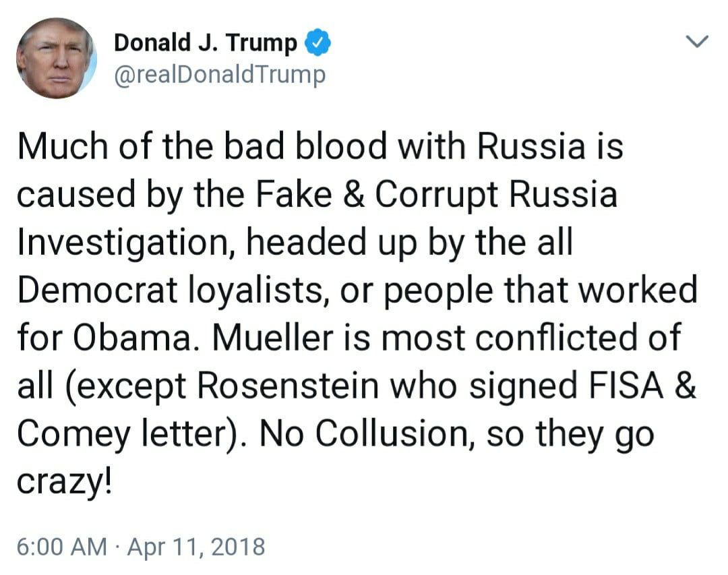
Task: Click the profile avatar photo
Action: tap(57, 58)
